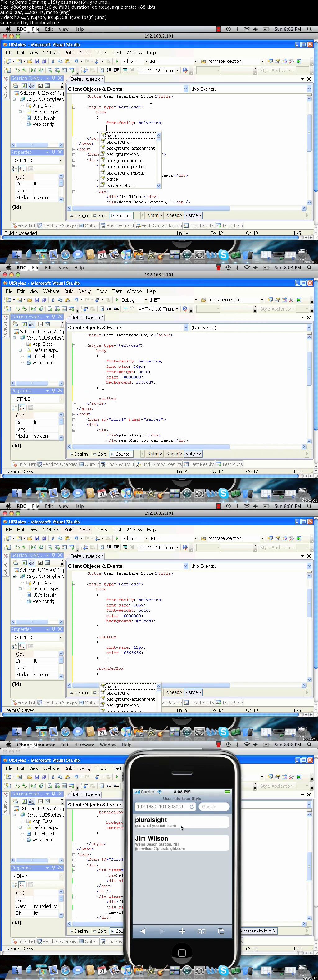Open the vertical Toolbox tab in 8:02 PM frame
Screen dimensions: 318x980
(x=5, y=88)
